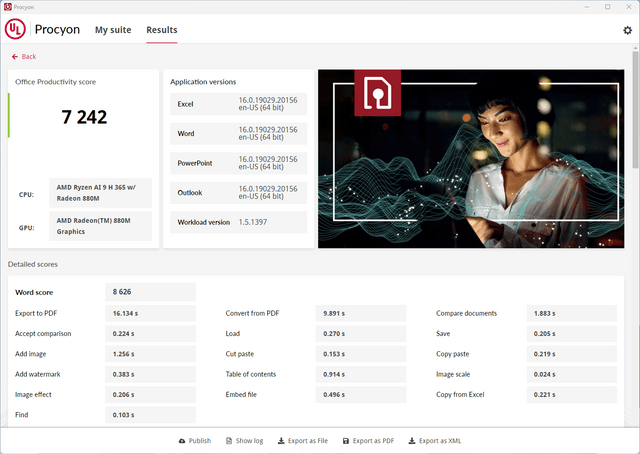Image resolution: width=640 pixels, height=454 pixels.
Task: Click Find value 0.103 s
Action: coord(151,415)
